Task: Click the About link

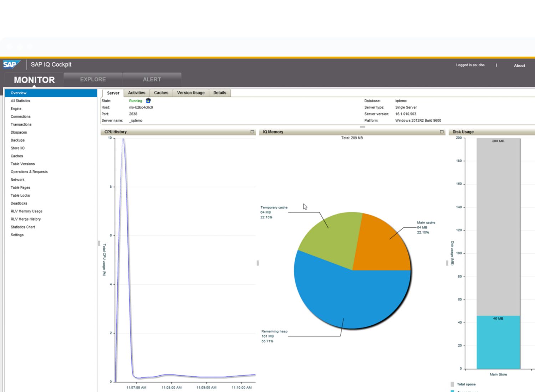Action: click(519, 66)
